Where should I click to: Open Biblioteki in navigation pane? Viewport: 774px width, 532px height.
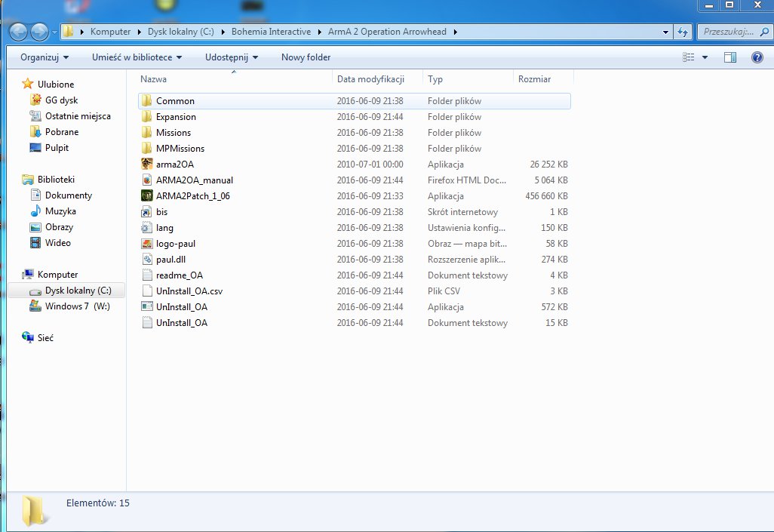point(56,180)
